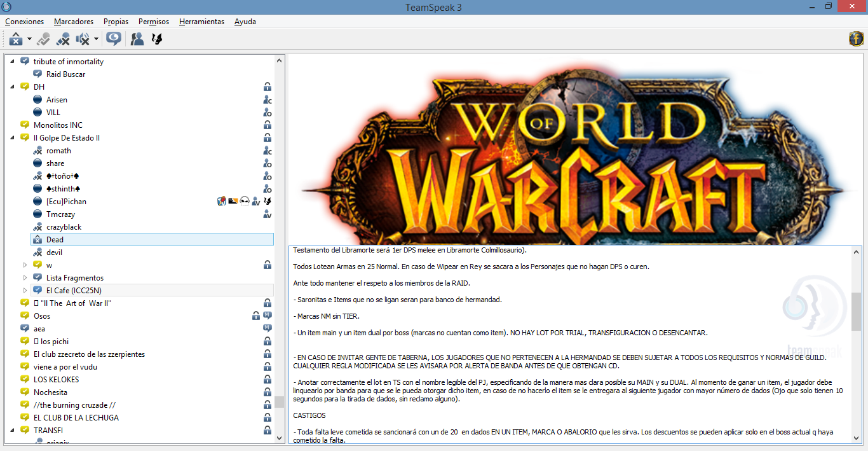
Task: Click the description panel scroll-up arrow
Action: [x=857, y=251]
